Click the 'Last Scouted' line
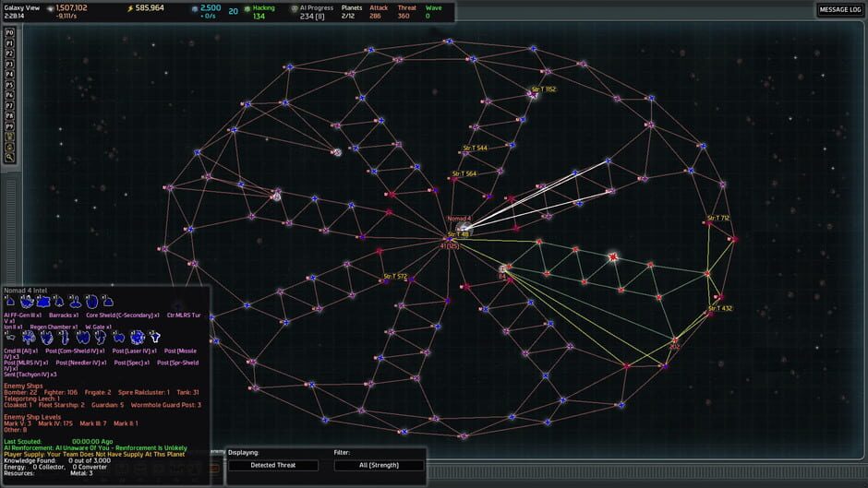 point(58,442)
